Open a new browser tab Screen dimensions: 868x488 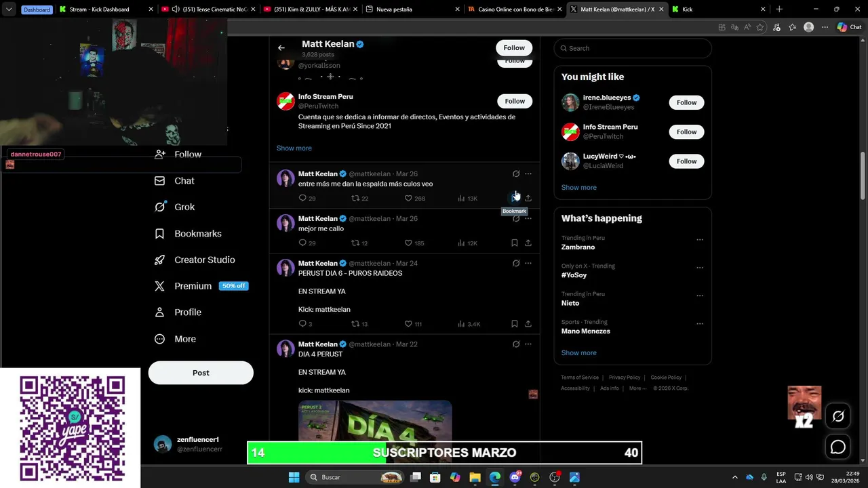(x=779, y=9)
